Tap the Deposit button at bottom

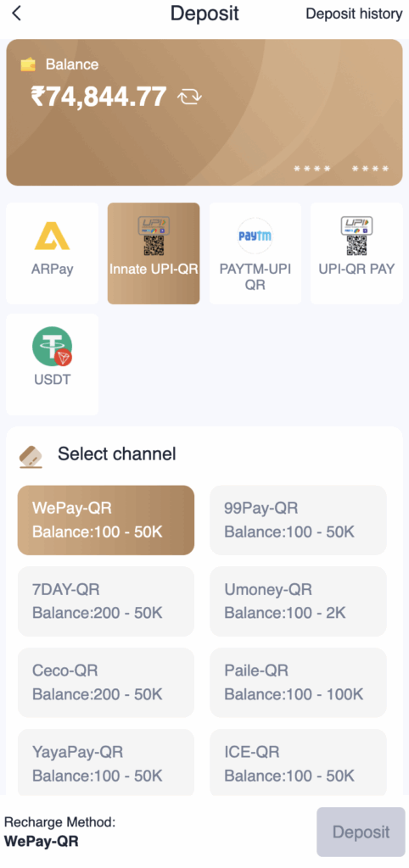point(361,832)
